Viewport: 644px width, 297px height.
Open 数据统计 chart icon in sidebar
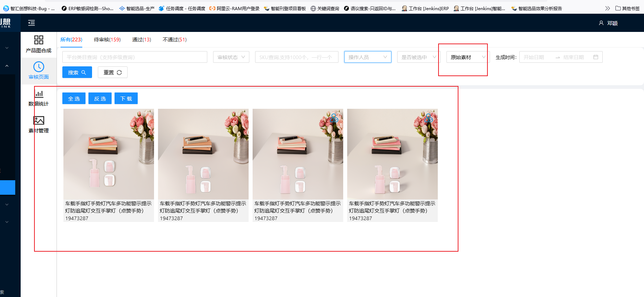click(39, 94)
